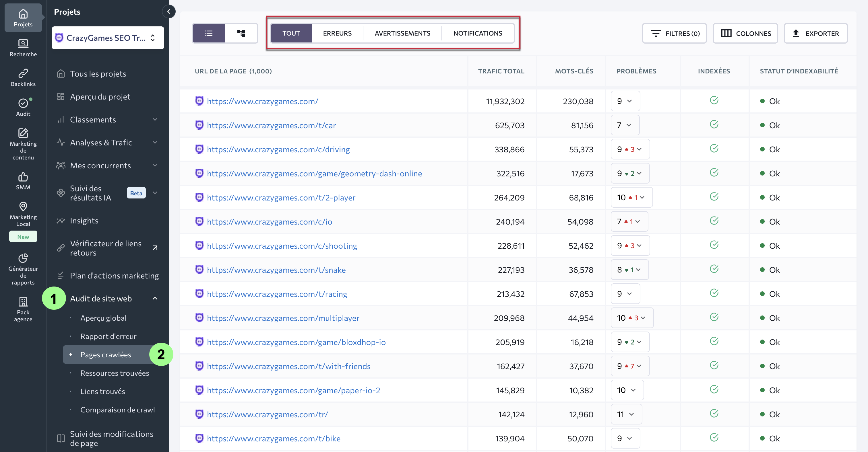868x452 pixels.
Task: Sort by MOTS-CLÉS column header
Action: [574, 71]
